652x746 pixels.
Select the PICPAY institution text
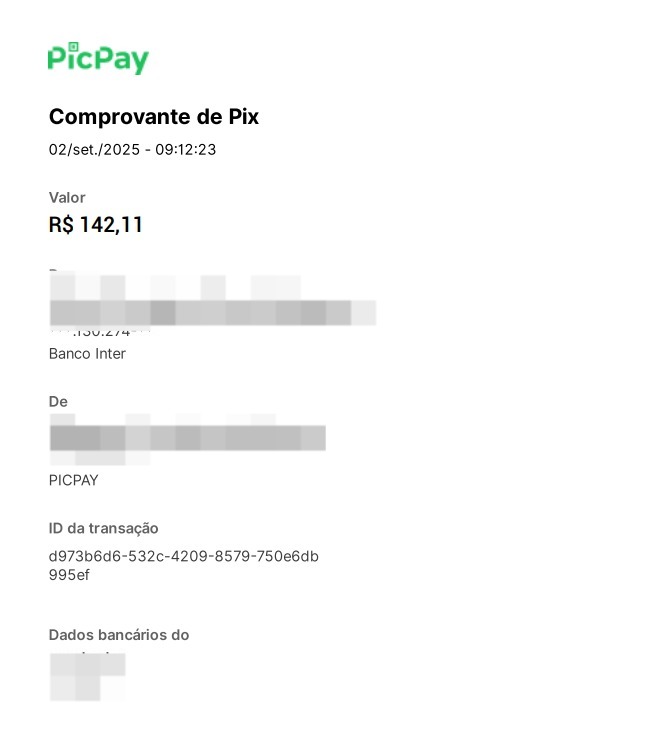[74, 480]
